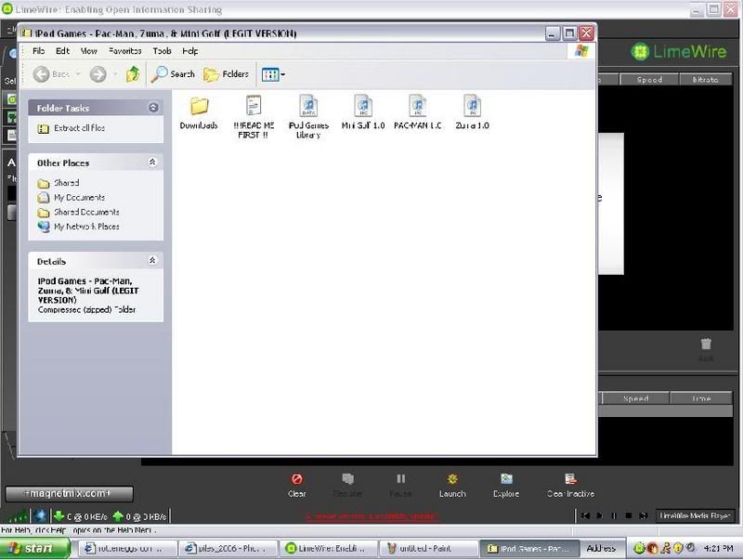Toggle the Folders pane button
The height and width of the screenshot is (560, 743).
(x=226, y=74)
